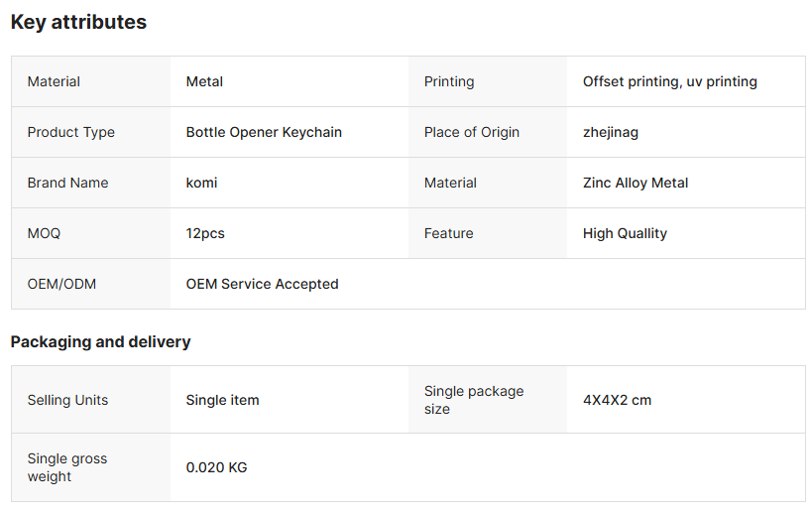Select the Offset printing, uv printing value
The image size is (812, 512).
click(669, 81)
